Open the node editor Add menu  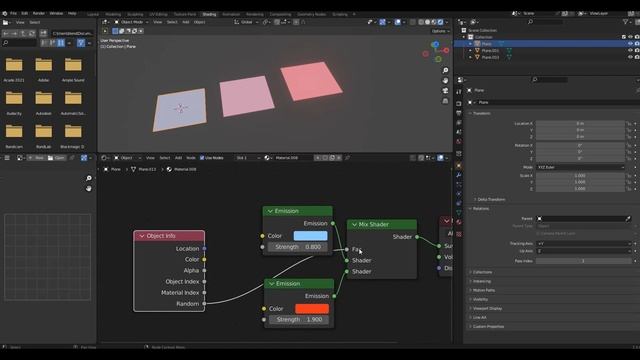[x=178, y=158]
